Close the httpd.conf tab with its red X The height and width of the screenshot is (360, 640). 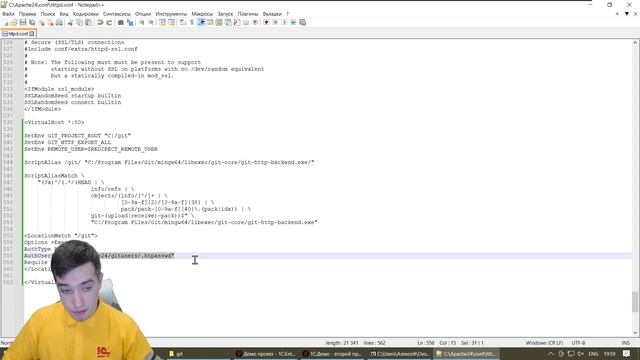pyautogui.click(x=32, y=34)
